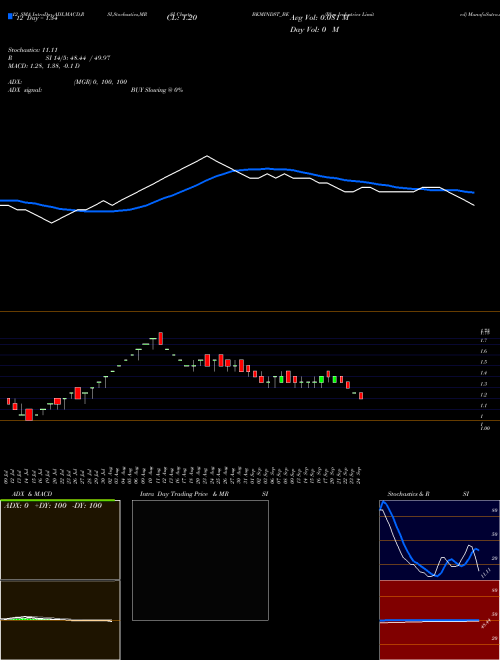Click the Day Vol: 0 M text
Image resolution: width=500 pixels, height=660 pixels.
coord(314,30)
